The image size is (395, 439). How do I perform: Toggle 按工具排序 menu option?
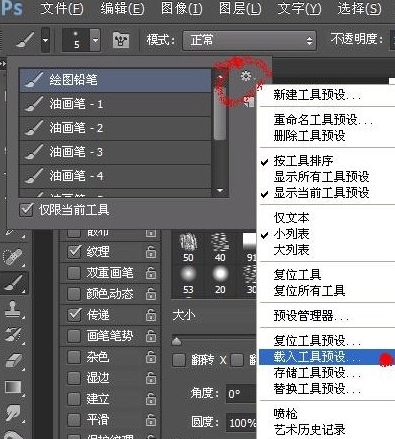[x=303, y=161]
